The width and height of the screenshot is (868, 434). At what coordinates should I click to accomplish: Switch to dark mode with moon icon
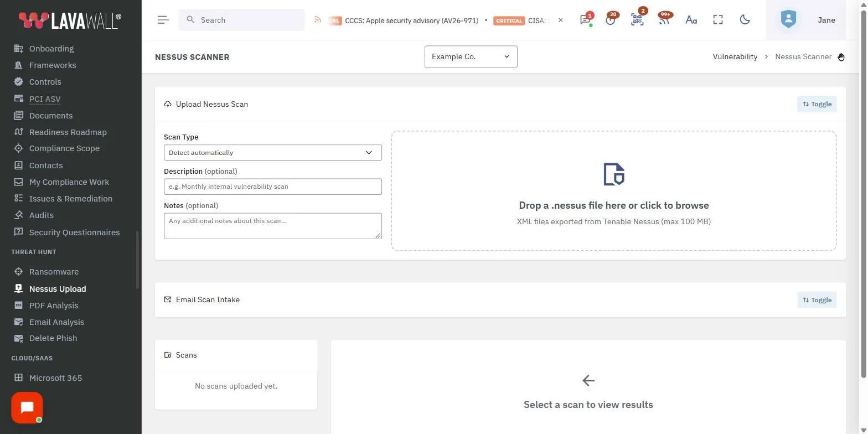point(745,20)
